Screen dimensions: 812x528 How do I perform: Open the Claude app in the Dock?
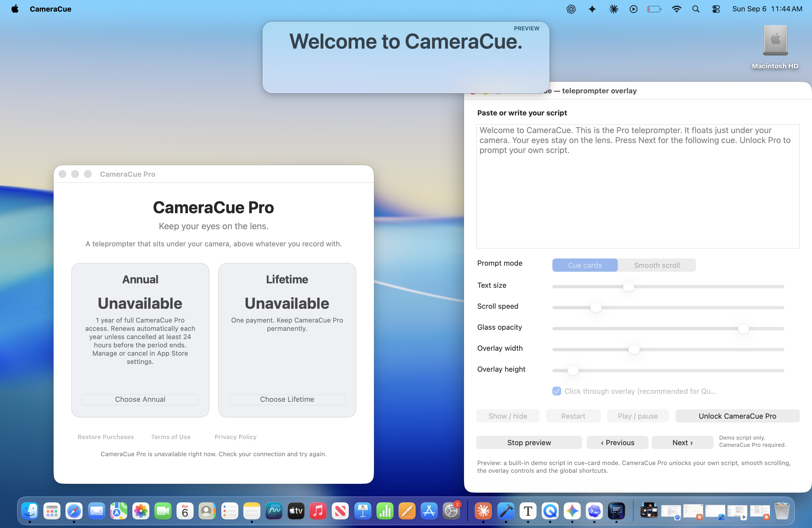(483, 511)
